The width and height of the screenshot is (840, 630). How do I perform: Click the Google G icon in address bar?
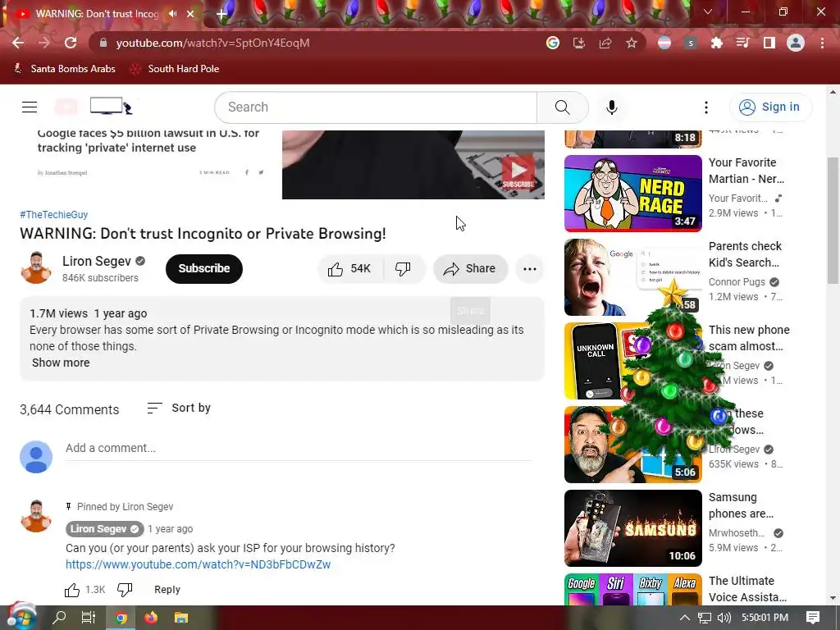553,43
